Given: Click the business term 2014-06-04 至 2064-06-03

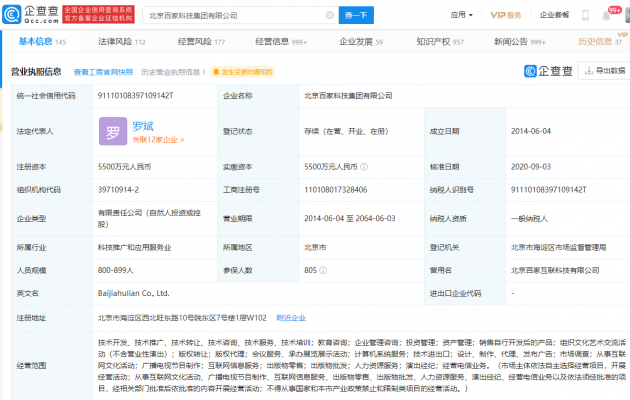Looking at the screenshot, I should pyautogui.click(x=350, y=218).
